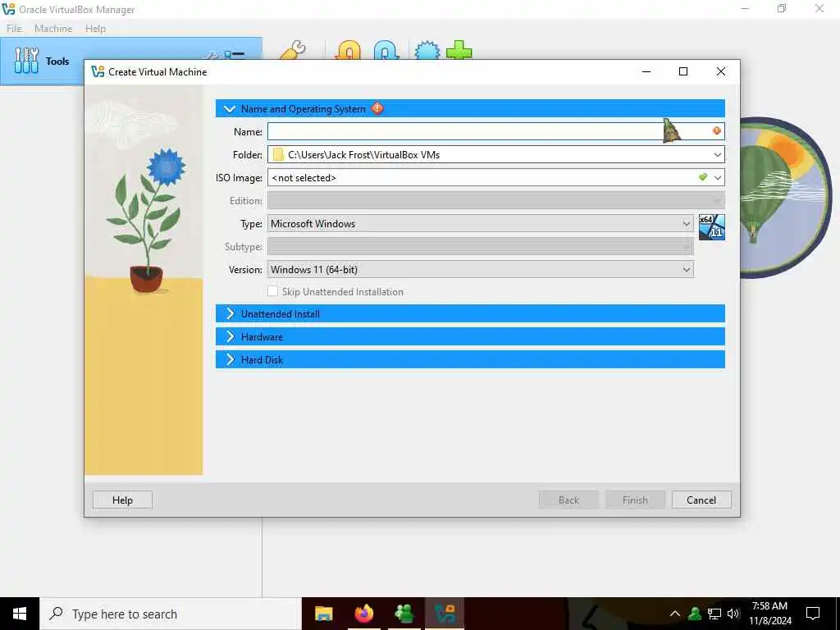Viewport: 840px width, 630px height.
Task: Open network status tray icon
Action: [714, 614]
